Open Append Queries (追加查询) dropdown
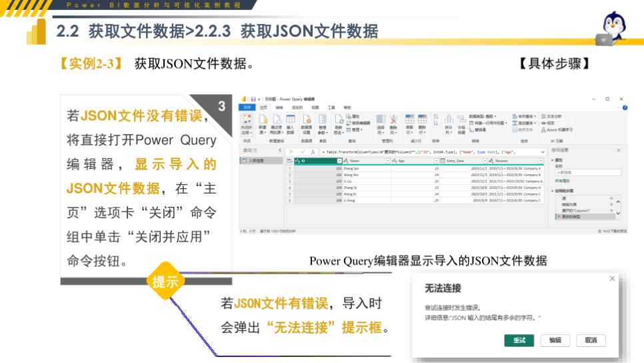This screenshot has height=363, width=644. tap(524, 123)
